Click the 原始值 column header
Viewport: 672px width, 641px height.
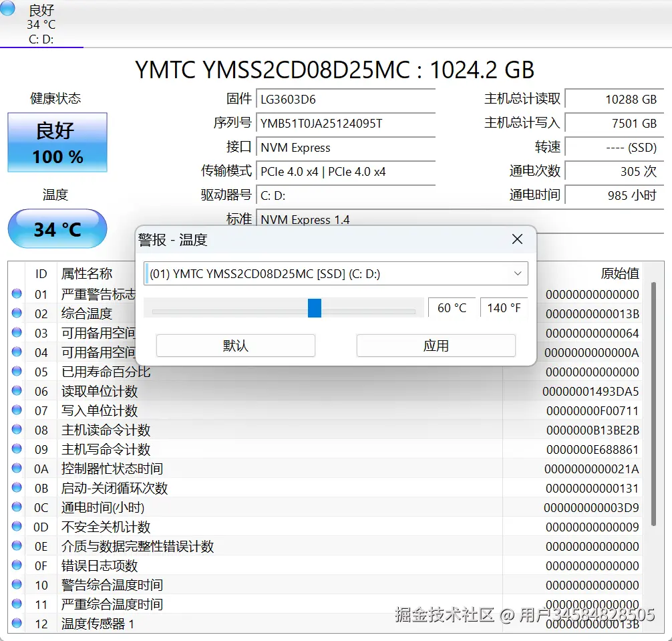pos(620,273)
